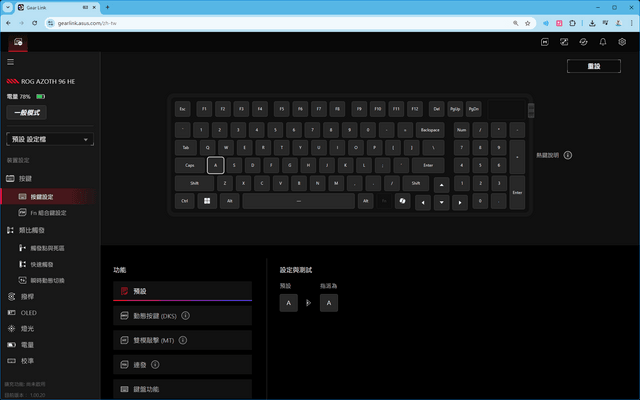Show info for 連發 function
Image resolution: width=640 pixels, height=400 pixels.
pos(155,364)
